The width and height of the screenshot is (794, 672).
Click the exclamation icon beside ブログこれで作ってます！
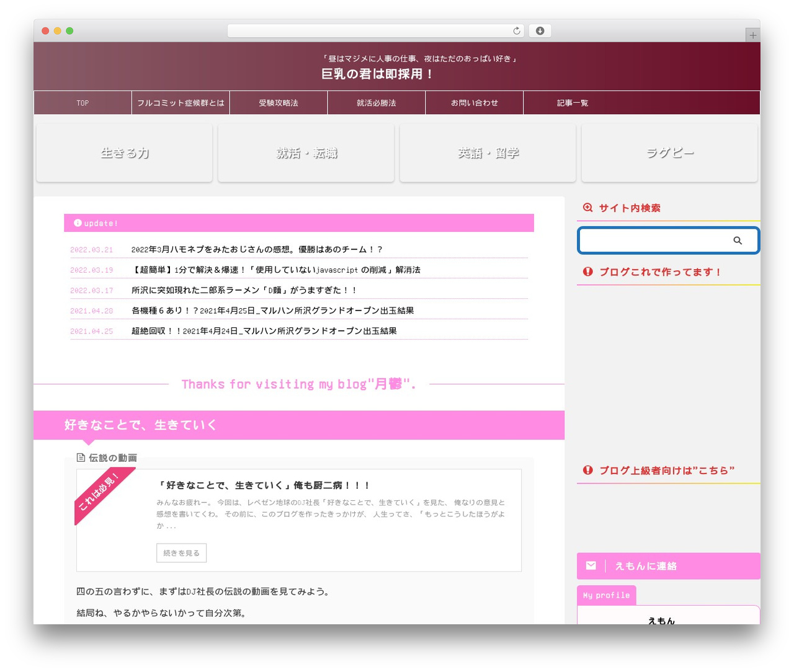pyautogui.click(x=588, y=272)
